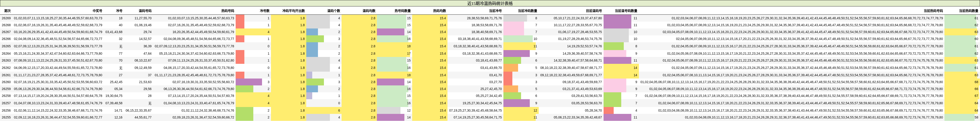The image size is (980, 121).
Task: Click current cold cell 03,41,43,69,70
Action: click(x=491, y=68)
